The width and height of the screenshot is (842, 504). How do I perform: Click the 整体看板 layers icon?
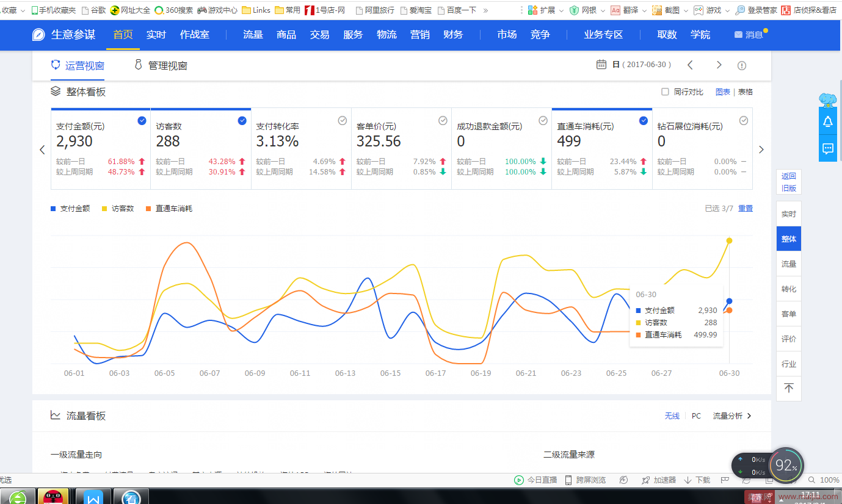[x=56, y=92]
